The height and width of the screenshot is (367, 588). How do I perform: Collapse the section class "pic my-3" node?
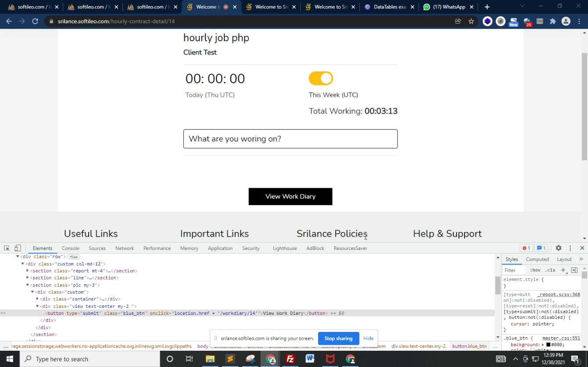tap(28, 285)
